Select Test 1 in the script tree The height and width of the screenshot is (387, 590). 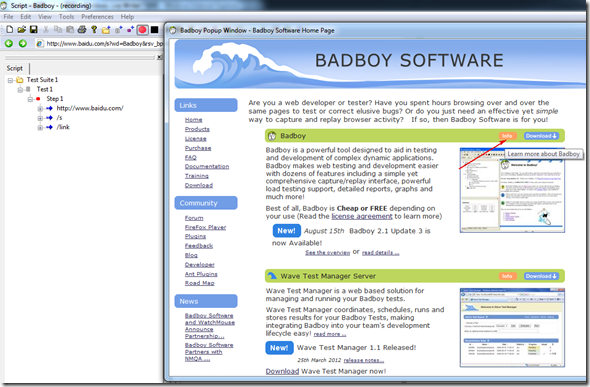(44, 89)
